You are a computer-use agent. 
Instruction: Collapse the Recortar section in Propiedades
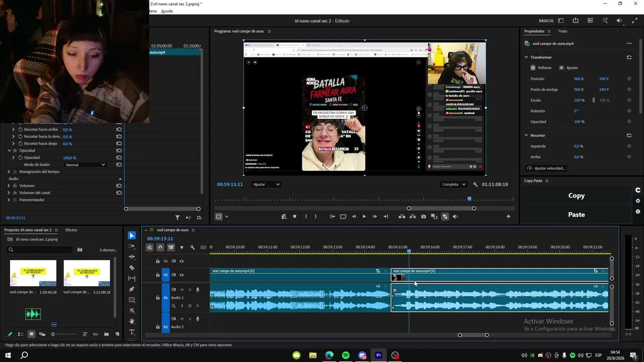pyautogui.click(x=526, y=135)
